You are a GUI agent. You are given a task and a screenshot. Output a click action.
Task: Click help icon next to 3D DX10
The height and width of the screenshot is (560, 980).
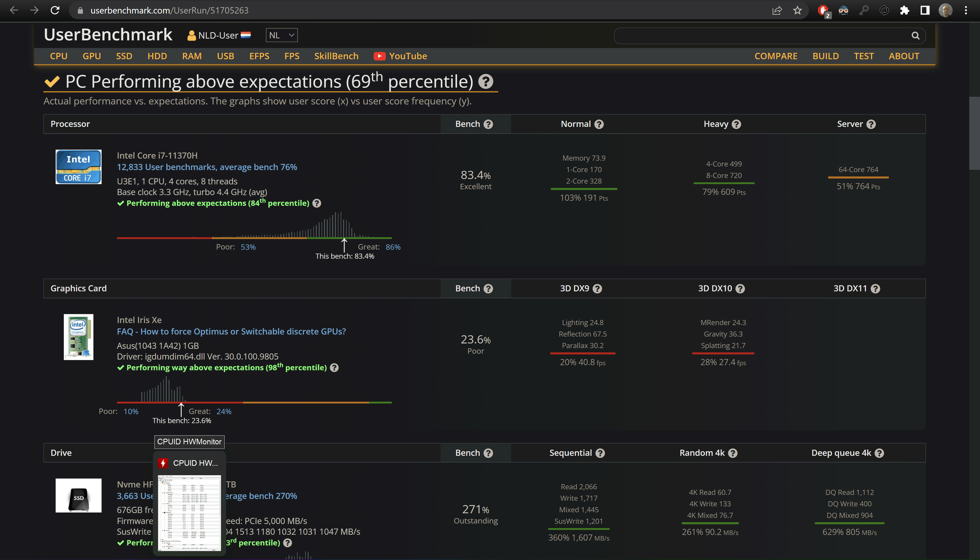(740, 289)
